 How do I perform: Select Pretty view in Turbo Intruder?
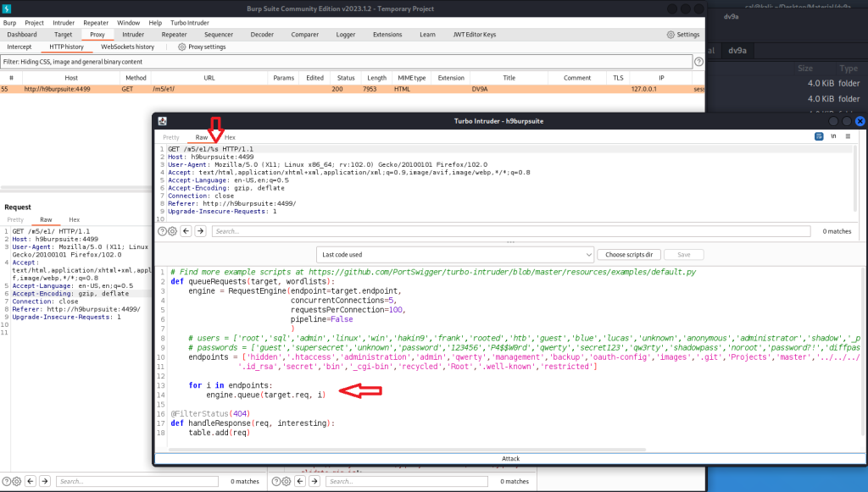pos(171,137)
